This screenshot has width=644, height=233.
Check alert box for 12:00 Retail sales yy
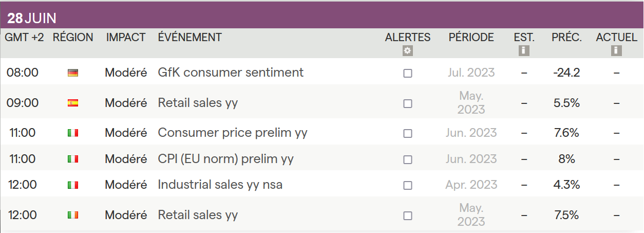click(408, 216)
